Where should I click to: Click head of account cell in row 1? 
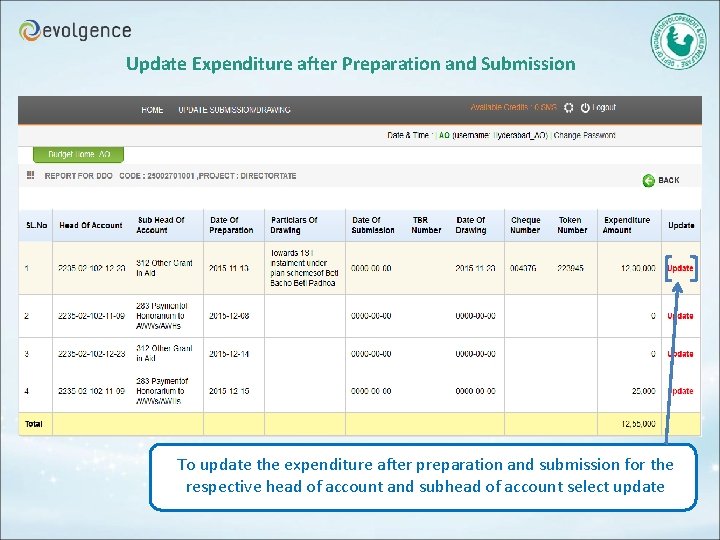91,268
